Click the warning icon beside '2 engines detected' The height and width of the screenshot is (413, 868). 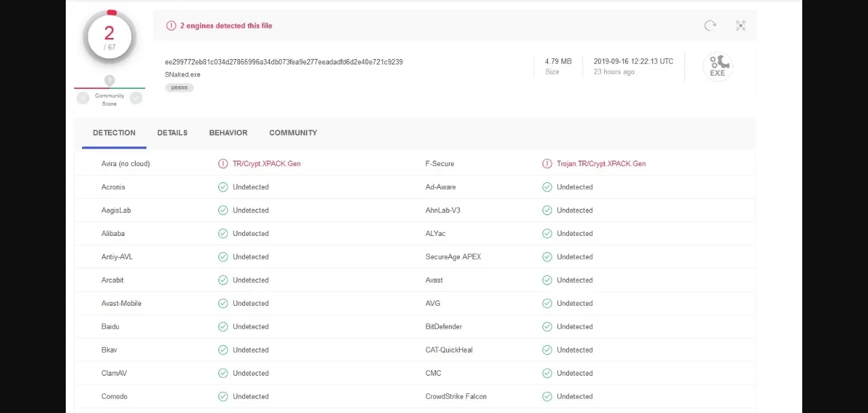[171, 26]
